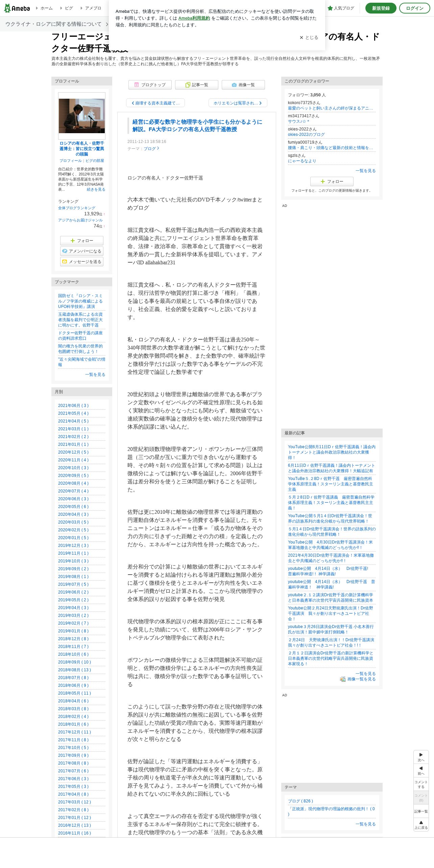
Task: Open the ブログトップ tab
Action: (x=150, y=85)
